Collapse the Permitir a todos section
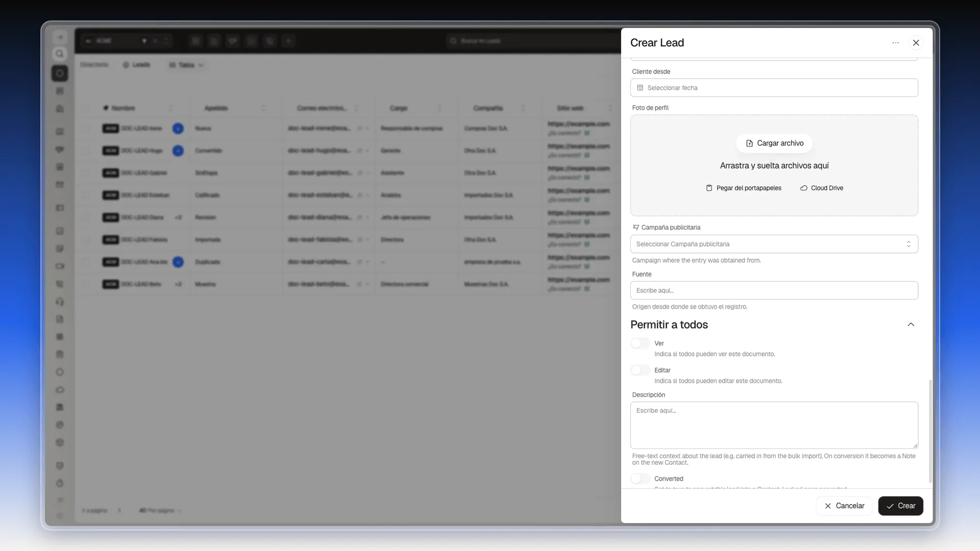980x551 pixels. click(x=911, y=325)
